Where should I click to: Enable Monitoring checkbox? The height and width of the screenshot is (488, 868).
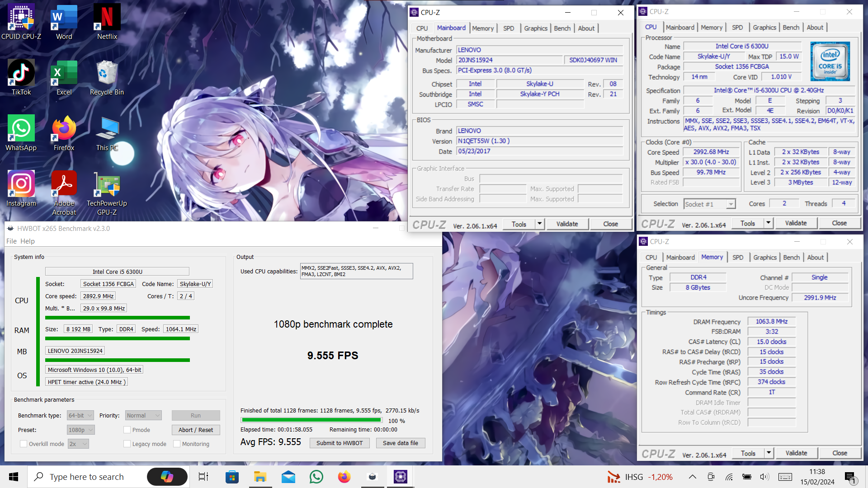click(x=177, y=444)
